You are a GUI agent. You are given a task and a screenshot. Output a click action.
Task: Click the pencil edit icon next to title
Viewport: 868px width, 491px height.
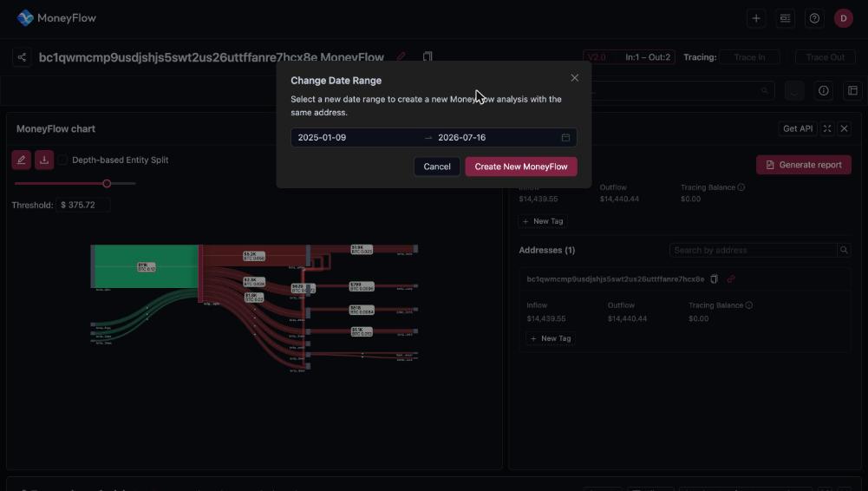point(401,56)
